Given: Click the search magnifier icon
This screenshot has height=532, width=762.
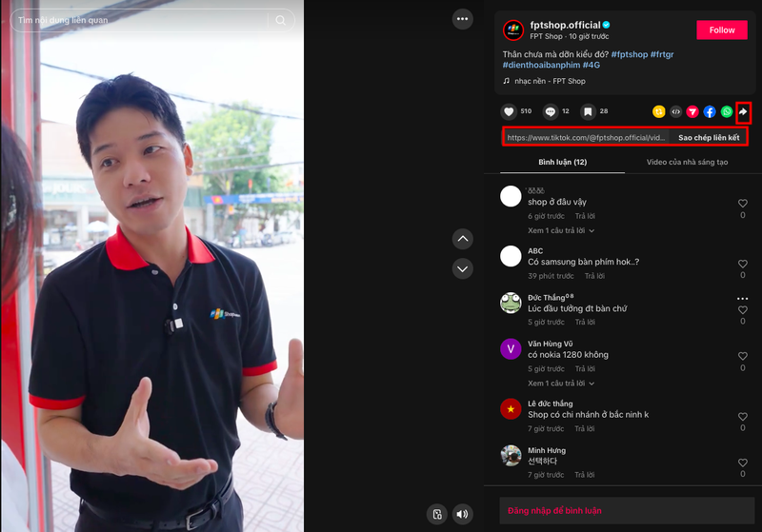Looking at the screenshot, I should (x=281, y=20).
